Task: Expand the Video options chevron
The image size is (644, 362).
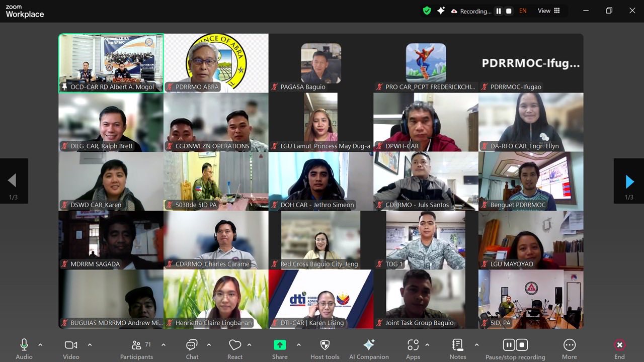Action: [90, 345]
